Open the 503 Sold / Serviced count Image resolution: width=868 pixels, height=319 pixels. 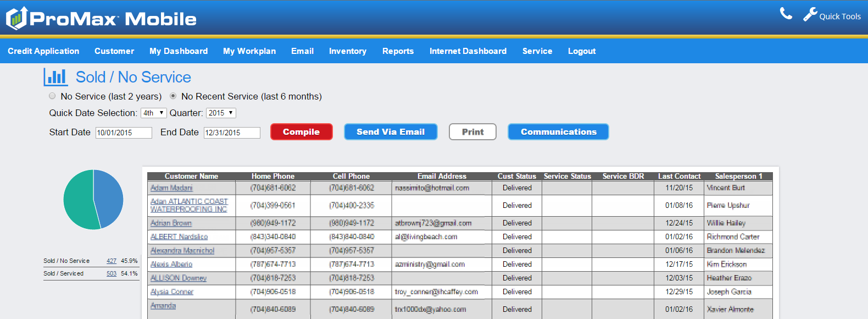112,273
